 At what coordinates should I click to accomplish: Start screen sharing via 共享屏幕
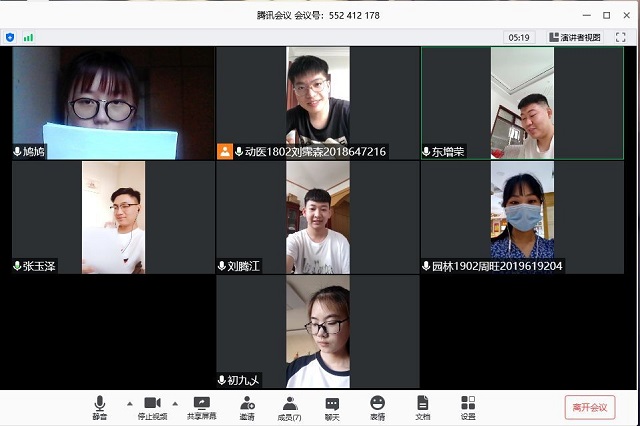tap(202, 408)
